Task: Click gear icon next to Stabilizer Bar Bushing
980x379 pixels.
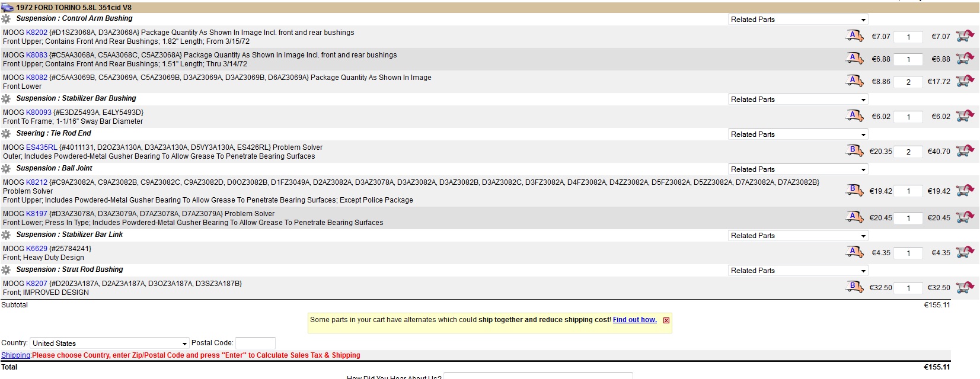Action: click(x=6, y=99)
